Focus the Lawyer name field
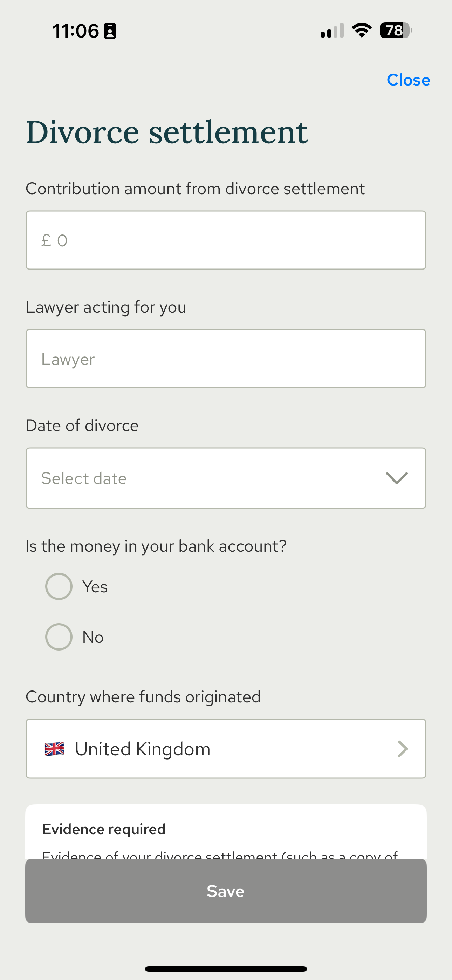452x980 pixels. [226, 359]
